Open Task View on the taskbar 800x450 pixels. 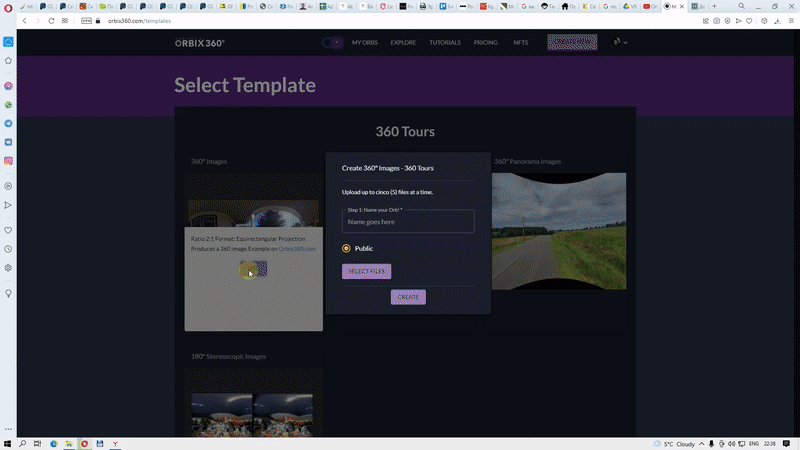point(37,444)
